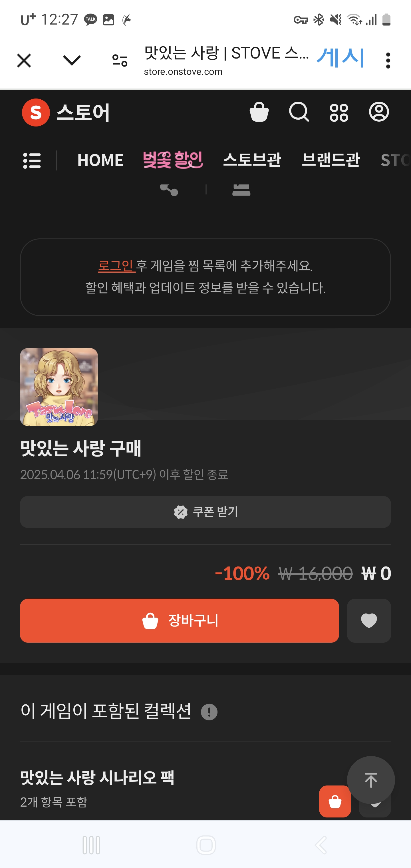Screen dimensions: 411x868
Task: Switch to the 벚꽃 할인 tab
Action: coord(173,160)
